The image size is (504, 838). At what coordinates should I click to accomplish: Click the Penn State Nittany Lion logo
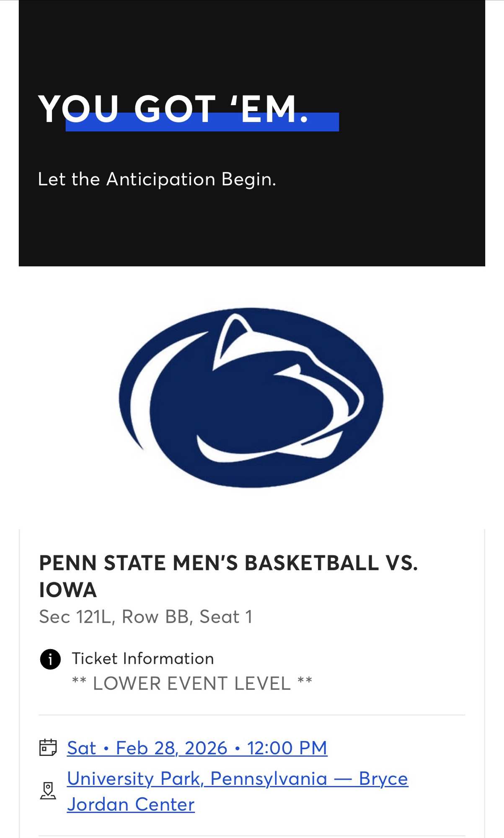(251, 398)
